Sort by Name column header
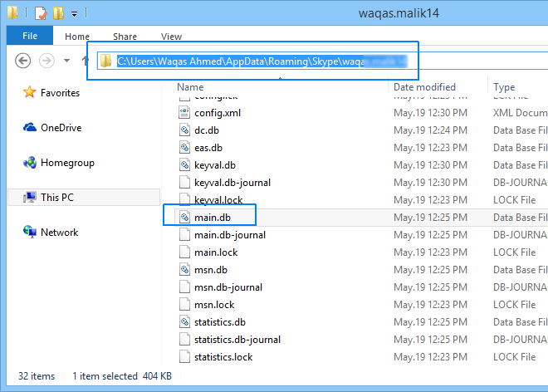The image size is (548, 392). click(x=190, y=86)
